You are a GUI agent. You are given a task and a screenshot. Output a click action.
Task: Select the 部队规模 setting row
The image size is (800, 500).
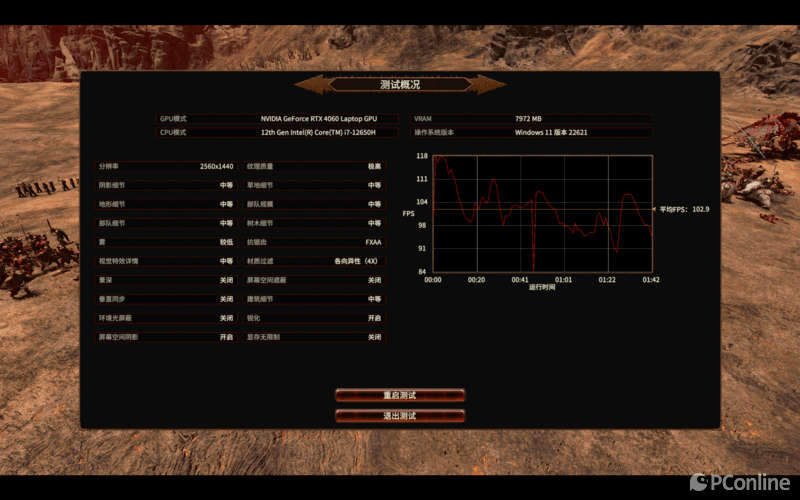[314, 204]
